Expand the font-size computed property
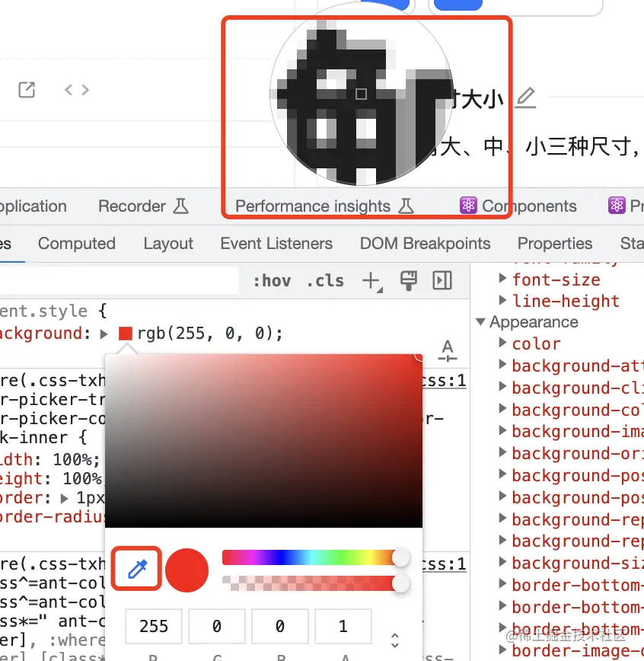The height and width of the screenshot is (661, 644). [x=502, y=278]
